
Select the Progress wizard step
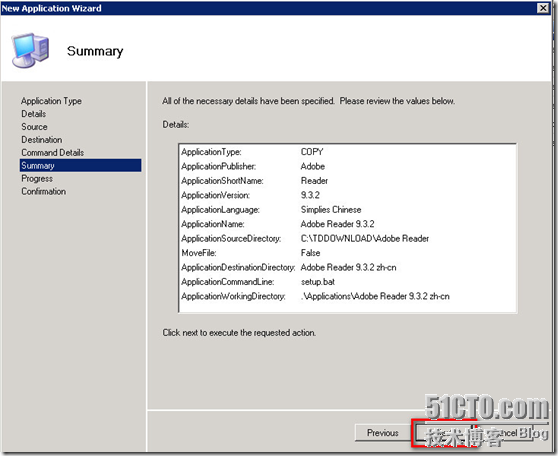click(37, 178)
